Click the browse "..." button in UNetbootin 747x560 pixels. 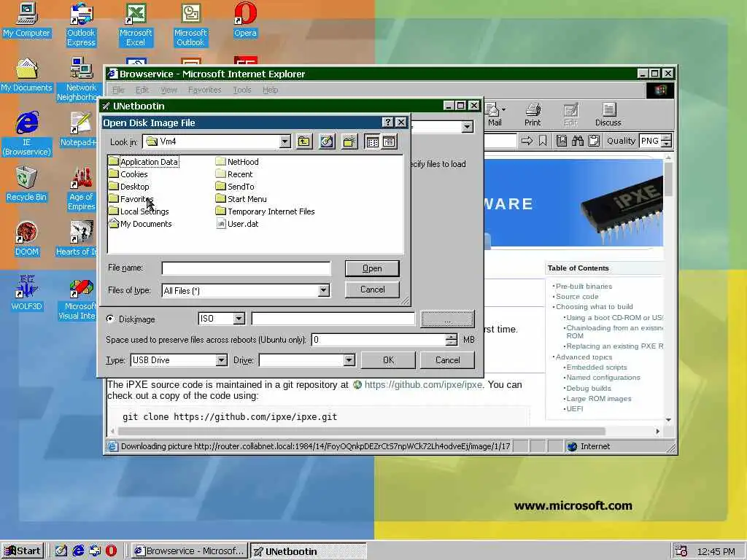point(447,319)
